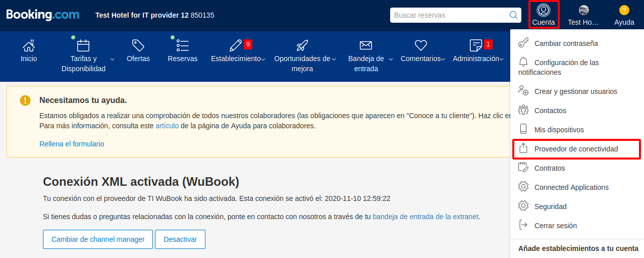Click the Oportunidades de mejora rocket icon
The image size is (644, 258).
click(x=302, y=45)
